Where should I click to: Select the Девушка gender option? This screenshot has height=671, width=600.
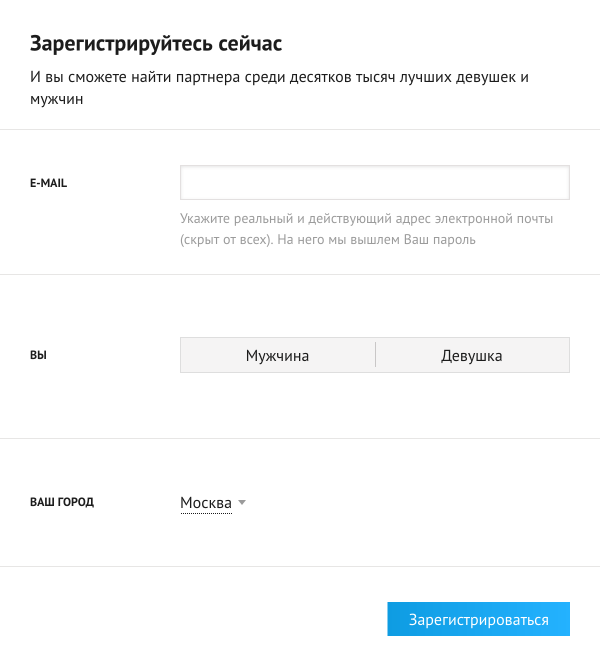coord(471,356)
